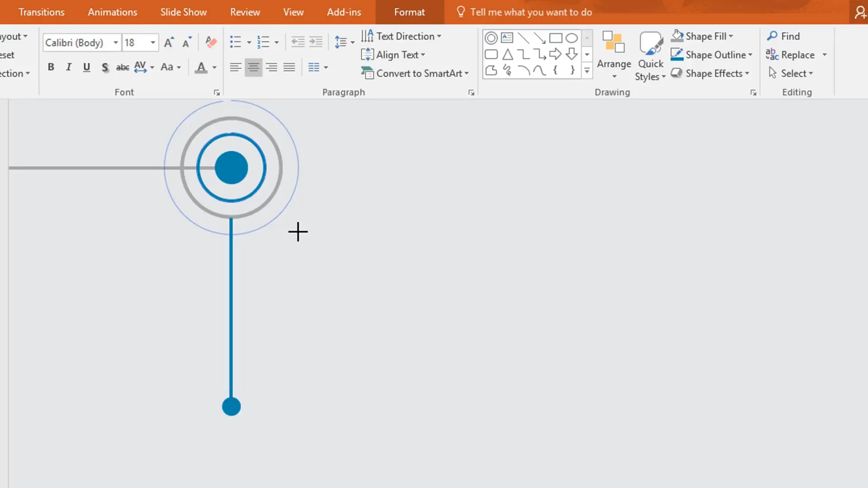
Task: Select the Rounded Rectangle shape
Action: click(x=491, y=55)
